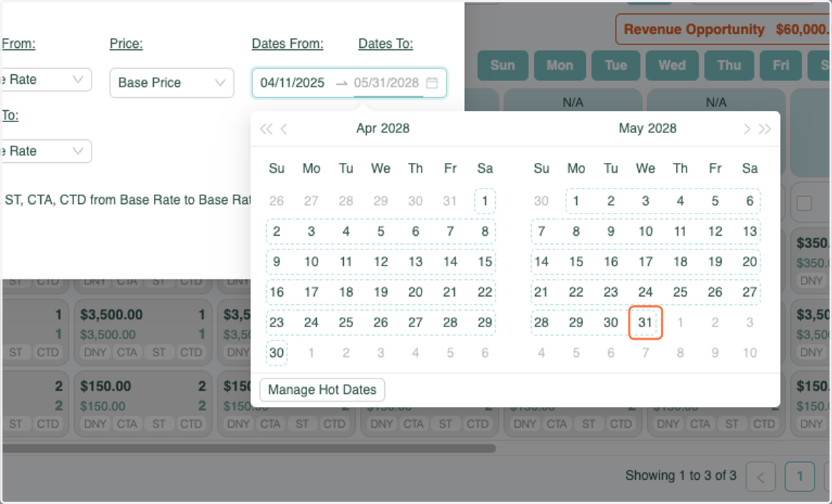Tick the checkbox right of the calendar popup

click(x=804, y=203)
